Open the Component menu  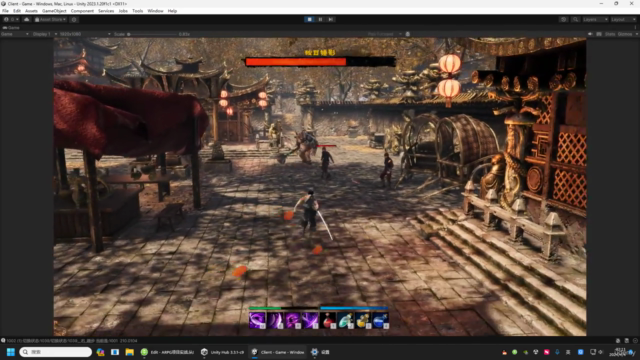pos(82,11)
